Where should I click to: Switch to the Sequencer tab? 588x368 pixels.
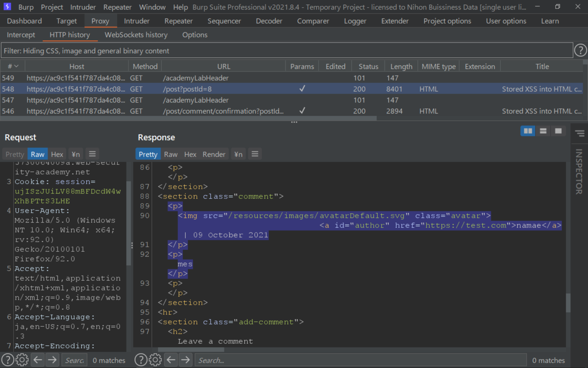(224, 21)
